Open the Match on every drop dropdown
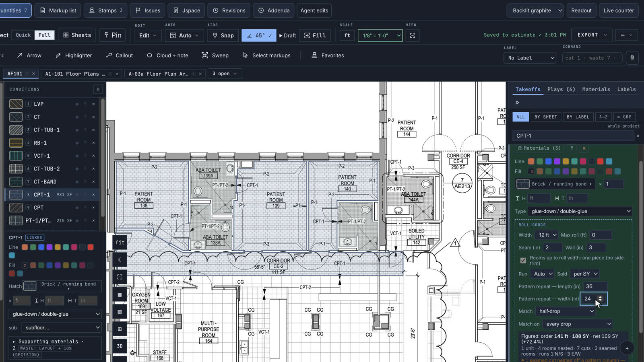 578,324
